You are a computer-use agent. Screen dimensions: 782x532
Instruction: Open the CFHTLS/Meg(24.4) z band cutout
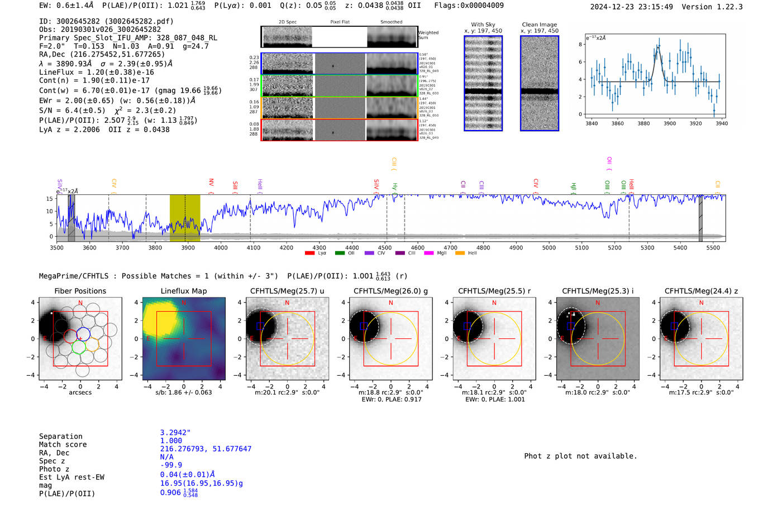click(x=701, y=338)
